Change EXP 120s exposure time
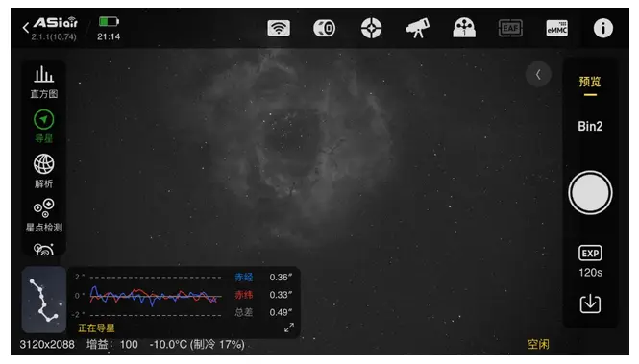This screenshot has width=639, height=364. tap(590, 261)
